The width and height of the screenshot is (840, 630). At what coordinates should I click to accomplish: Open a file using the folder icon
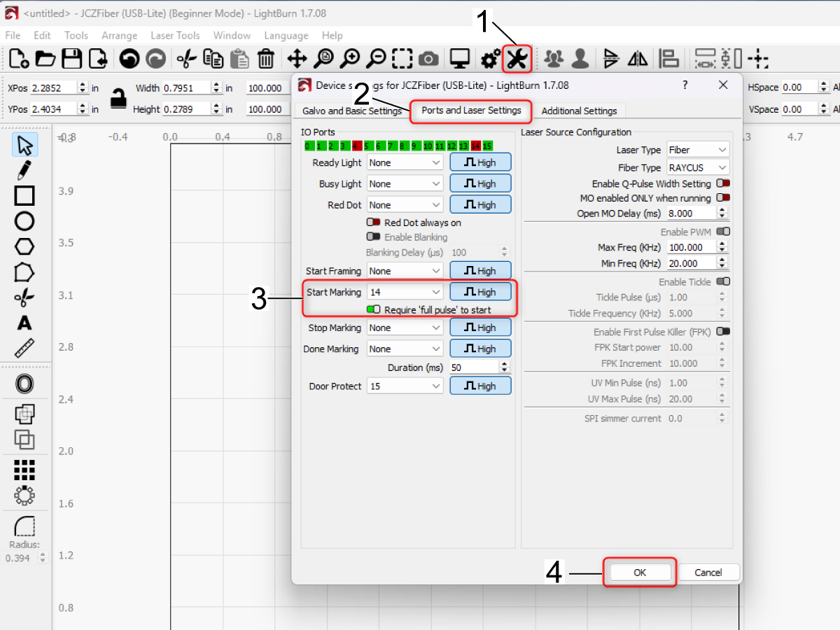(45, 59)
